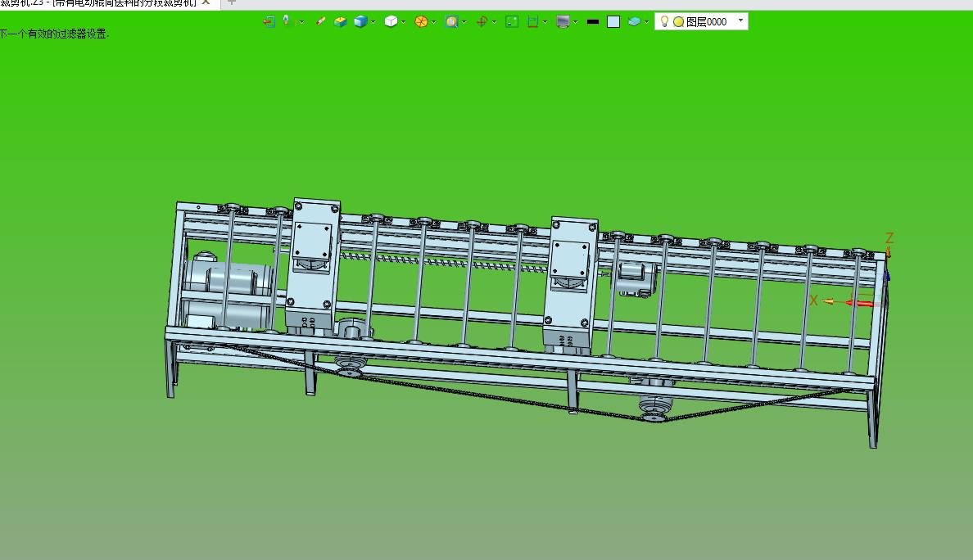Click the light blue color swatch
Image resolution: width=973 pixels, height=560 pixels.
point(613,22)
